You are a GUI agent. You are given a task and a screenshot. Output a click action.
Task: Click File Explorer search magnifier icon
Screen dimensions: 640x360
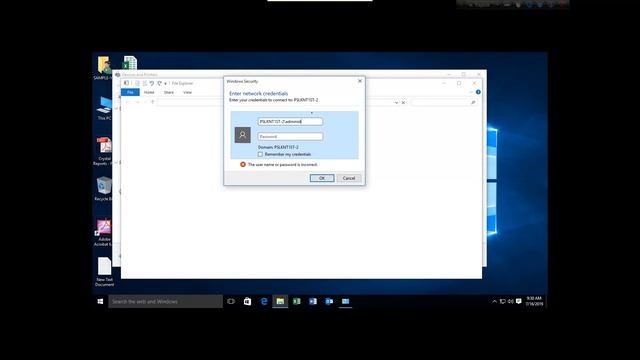tap(473, 102)
